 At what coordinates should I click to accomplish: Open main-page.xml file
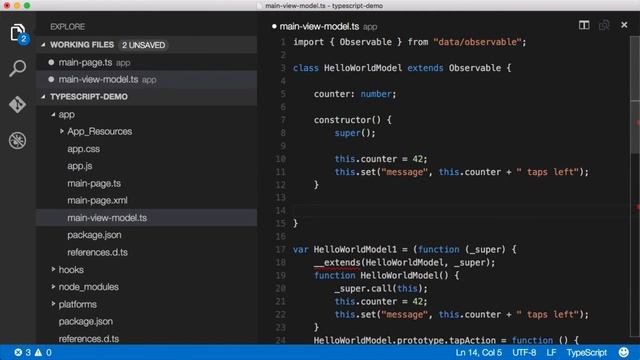97,200
